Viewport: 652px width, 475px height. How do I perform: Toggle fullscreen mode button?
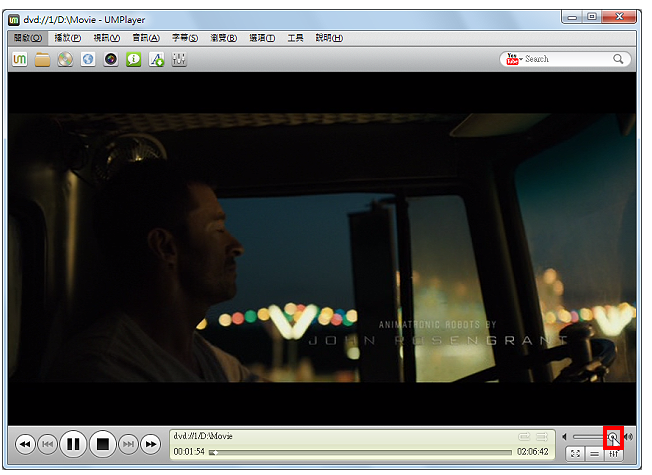tap(575, 454)
